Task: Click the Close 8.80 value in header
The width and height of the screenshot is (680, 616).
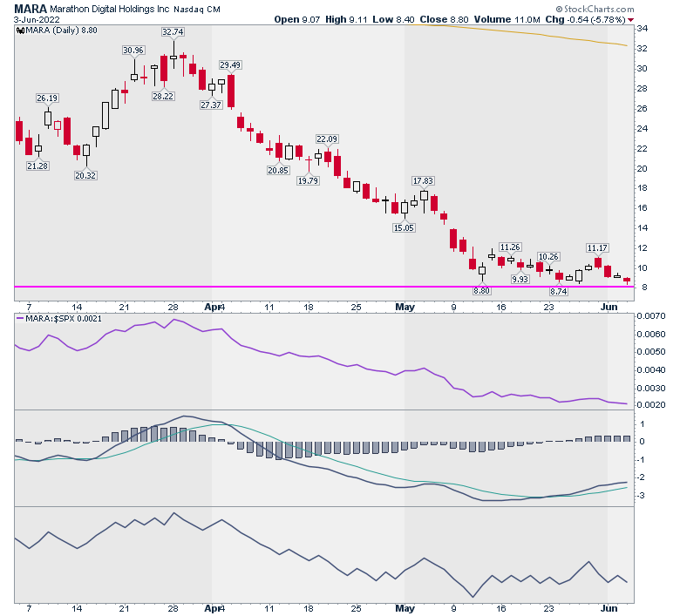Action: point(444,19)
